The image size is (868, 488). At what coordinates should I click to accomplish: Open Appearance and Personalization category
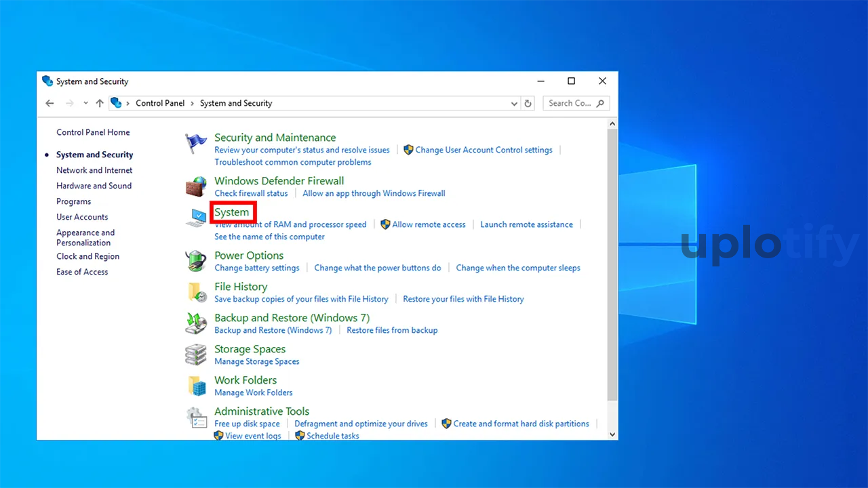[x=85, y=237]
